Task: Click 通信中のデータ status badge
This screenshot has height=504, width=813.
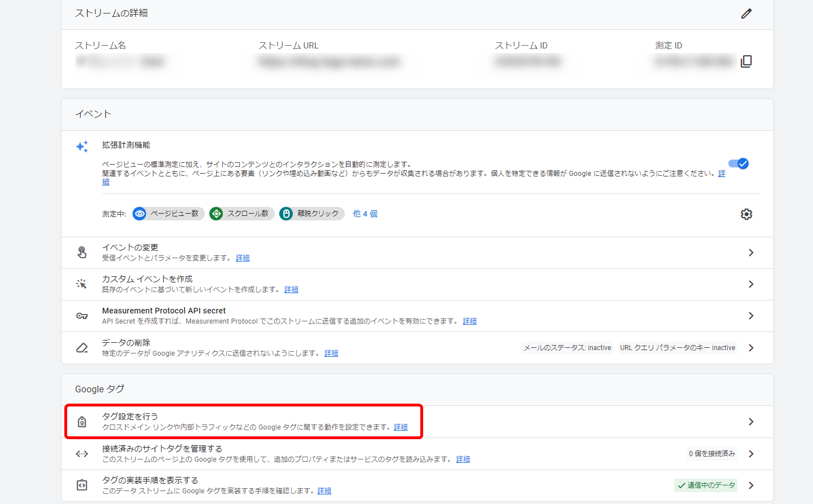Action: click(706, 485)
